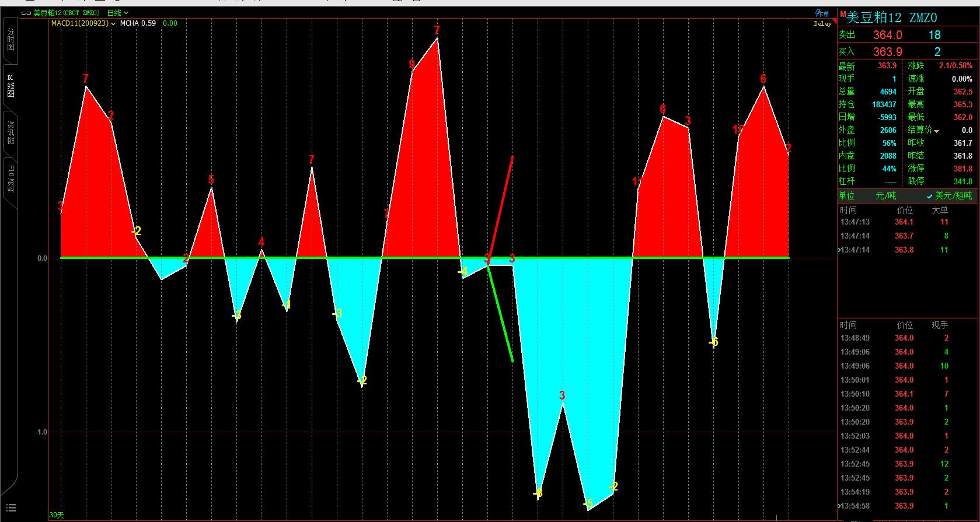The width and height of the screenshot is (980, 522).
Task: Switch to the 分时图 tab
Action: tap(11, 39)
